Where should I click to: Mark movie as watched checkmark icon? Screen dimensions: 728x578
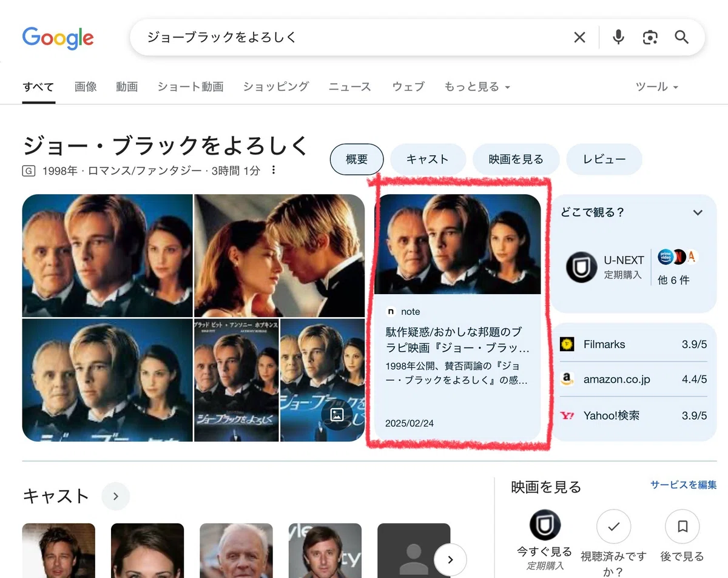click(x=613, y=526)
